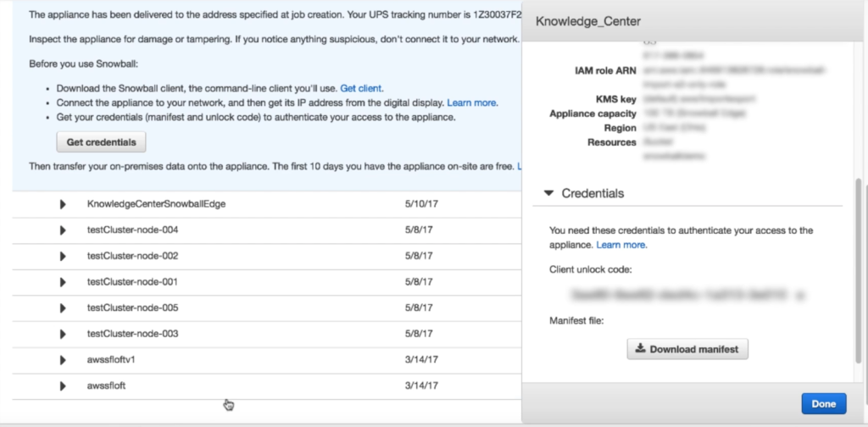Expand the testCluster-node-004 row arrow

click(63, 230)
